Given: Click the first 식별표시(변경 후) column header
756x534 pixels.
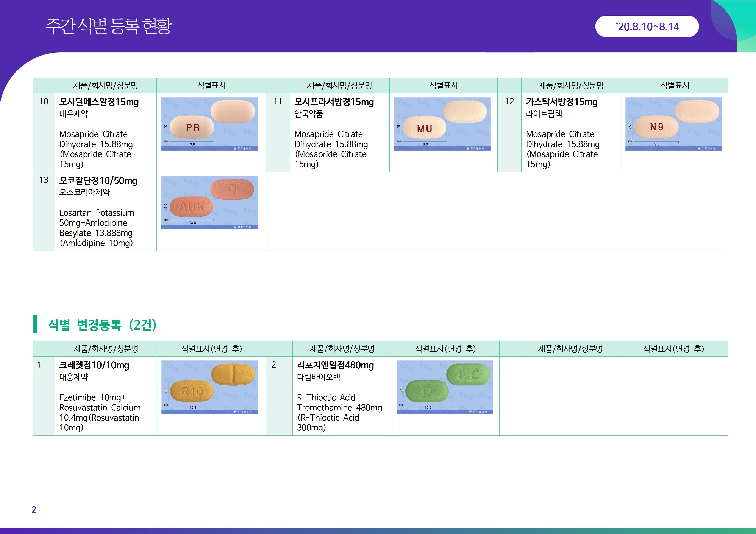Looking at the screenshot, I should 211,349.
